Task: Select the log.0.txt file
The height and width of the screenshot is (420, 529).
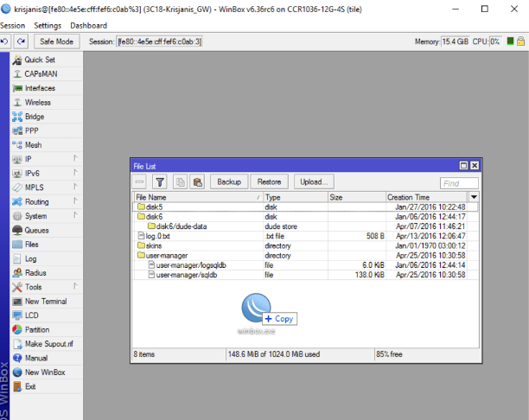Action: coord(305,236)
